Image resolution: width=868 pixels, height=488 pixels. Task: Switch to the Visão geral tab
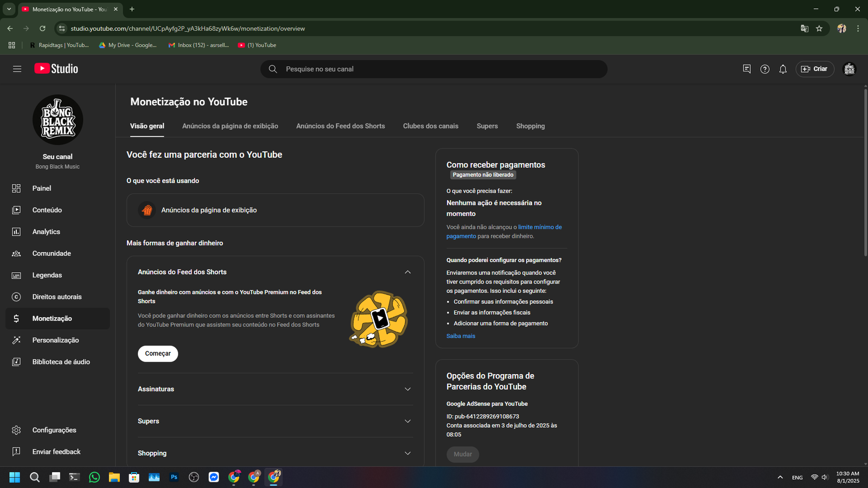tap(147, 126)
